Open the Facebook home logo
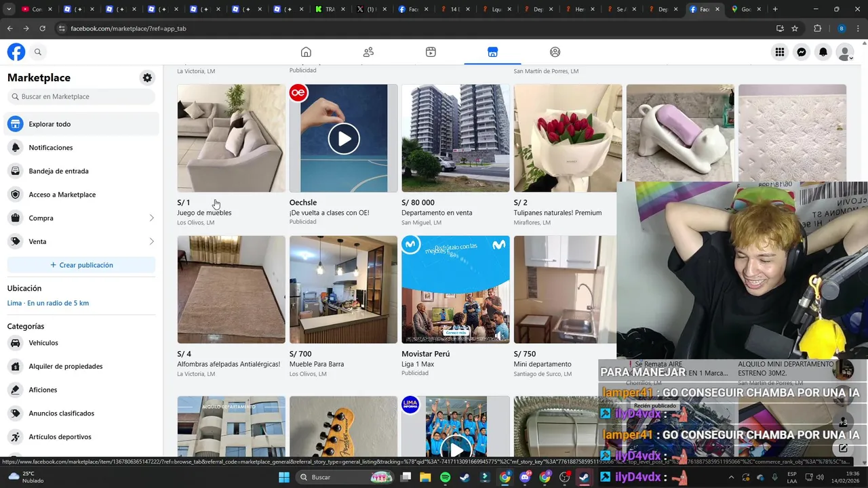The height and width of the screenshot is (488, 868). tap(16, 52)
